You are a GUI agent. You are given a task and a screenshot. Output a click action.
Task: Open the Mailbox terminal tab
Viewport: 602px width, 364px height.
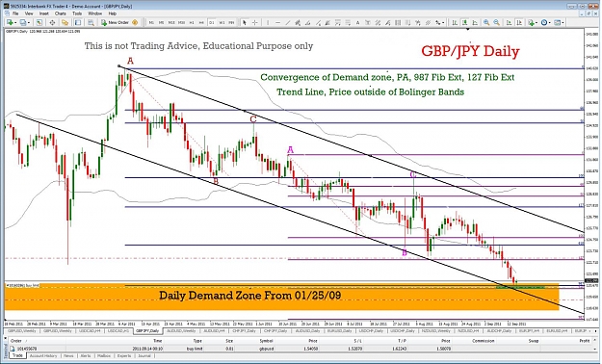pos(104,356)
